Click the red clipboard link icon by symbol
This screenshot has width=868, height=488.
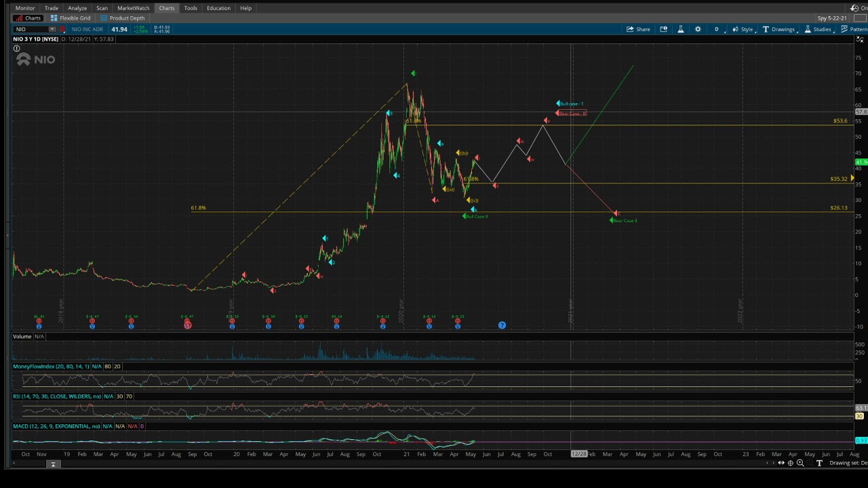62,29
